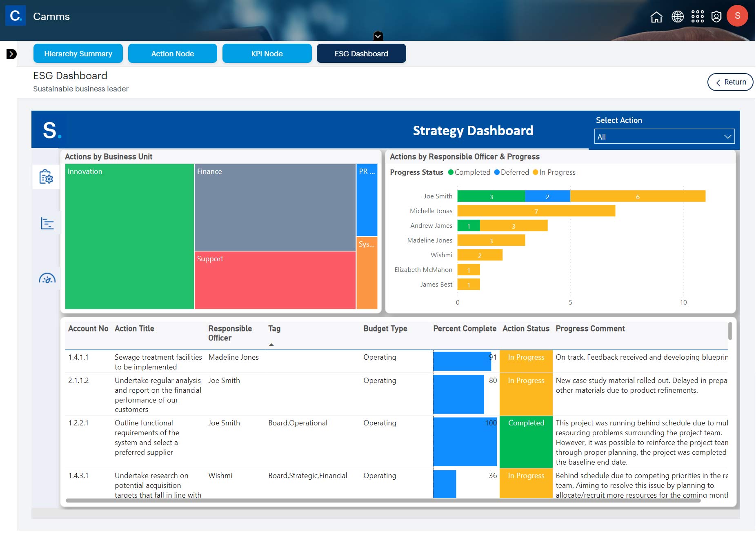Sort by Percent Complete column

(x=465, y=329)
